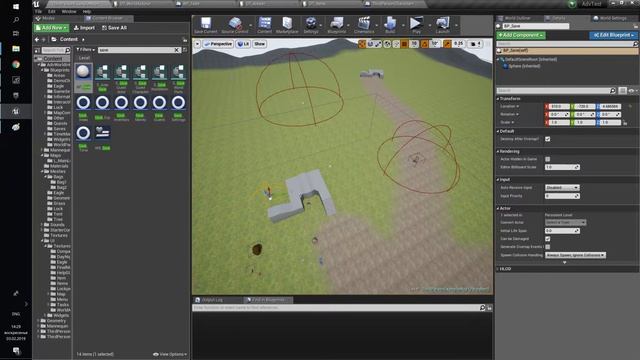The width and height of the screenshot is (640, 360).
Task: Open the Marketplace toolbar icon
Action: (287, 24)
